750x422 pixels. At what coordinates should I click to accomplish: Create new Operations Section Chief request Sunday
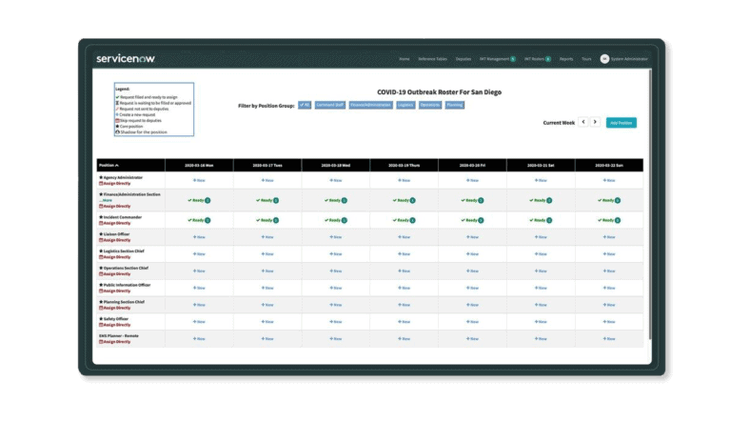coord(609,271)
